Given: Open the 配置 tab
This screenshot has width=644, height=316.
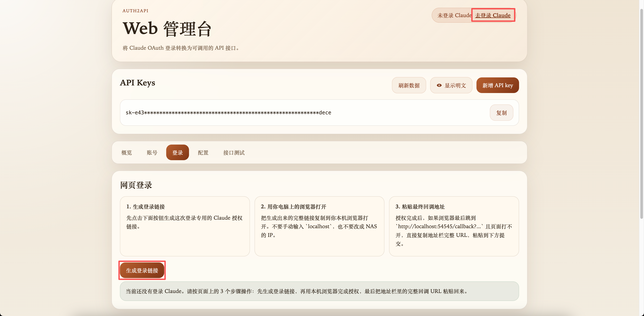Looking at the screenshot, I should point(203,152).
